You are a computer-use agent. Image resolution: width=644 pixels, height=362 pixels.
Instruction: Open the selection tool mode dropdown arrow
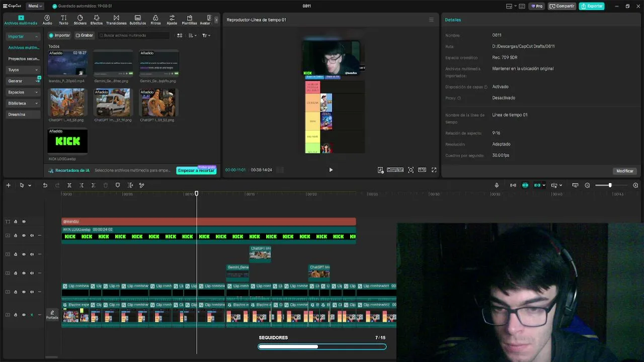pos(30,186)
